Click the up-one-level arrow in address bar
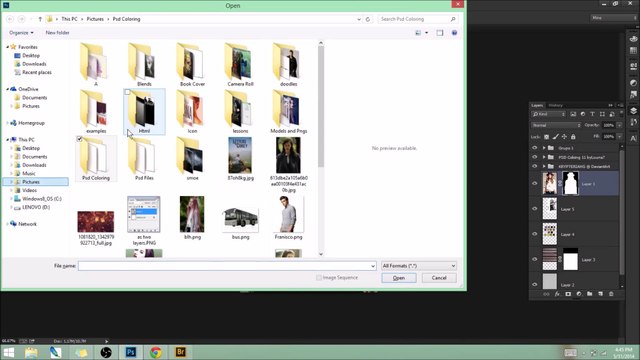The image size is (640, 360). tap(40, 19)
